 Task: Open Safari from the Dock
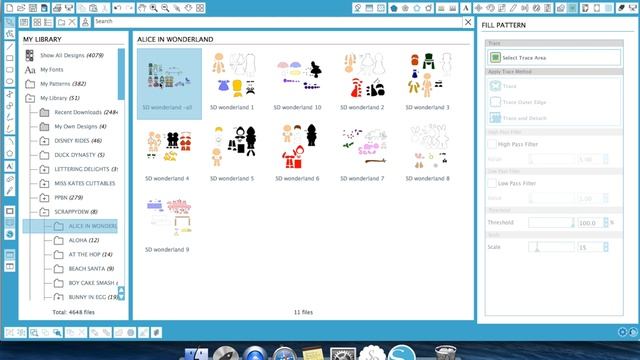pos(284,353)
